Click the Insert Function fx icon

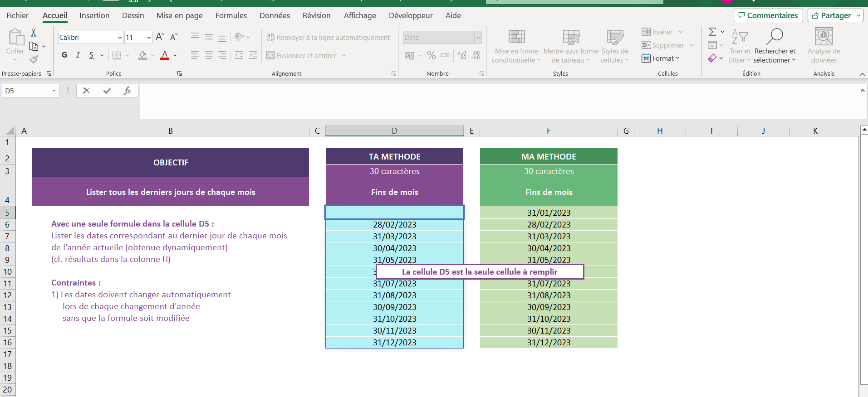[127, 91]
